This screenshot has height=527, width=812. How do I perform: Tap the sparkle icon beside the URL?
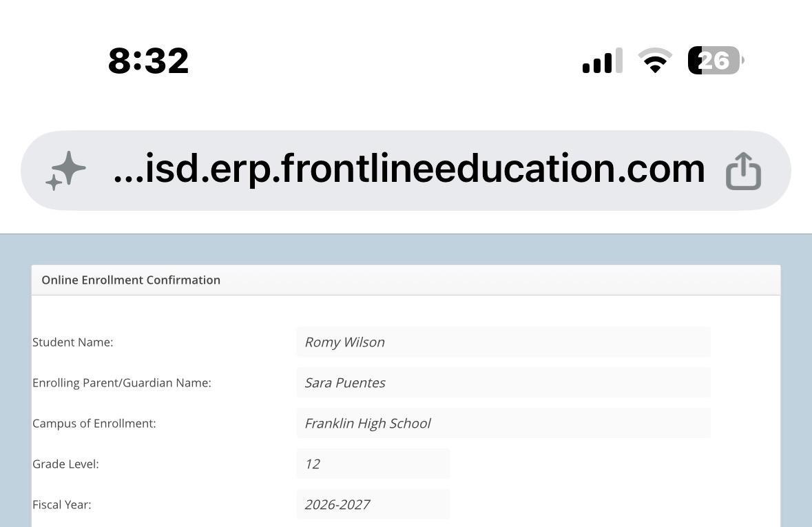point(65,170)
